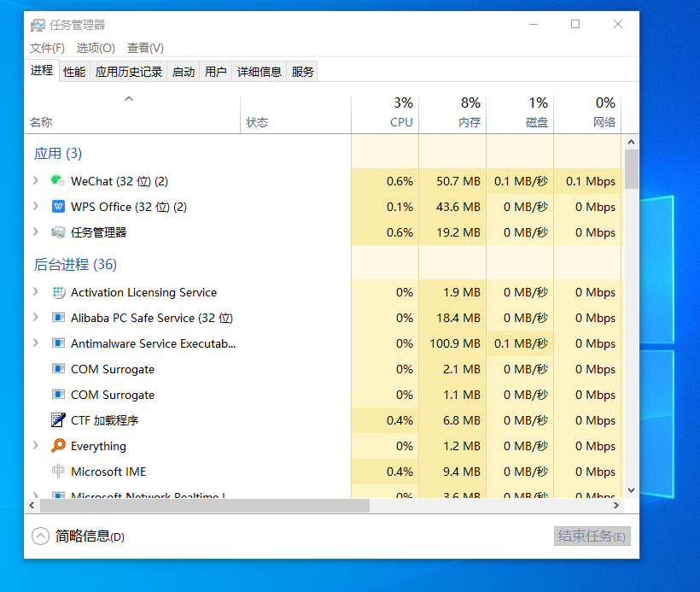Screen dimensions: 700x592
Task: Sort by the 名称 column header
Action: (132, 114)
